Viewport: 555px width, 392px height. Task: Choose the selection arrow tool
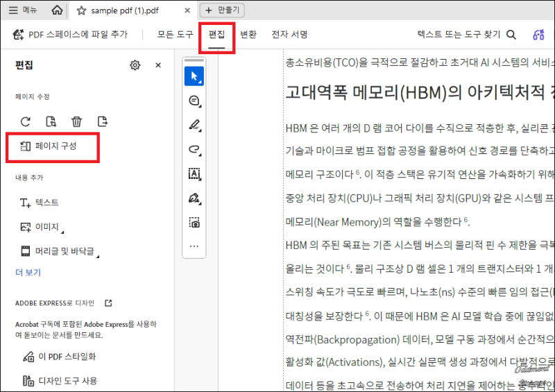[x=194, y=76]
